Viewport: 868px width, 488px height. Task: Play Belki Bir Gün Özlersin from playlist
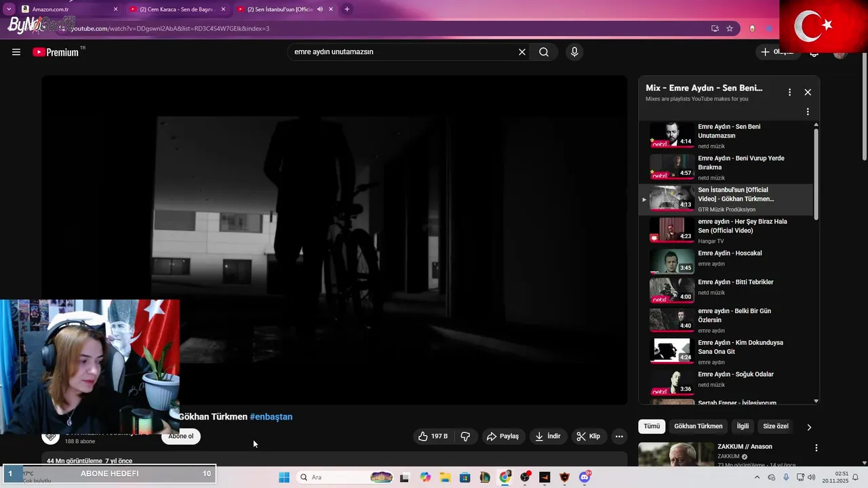point(726,321)
